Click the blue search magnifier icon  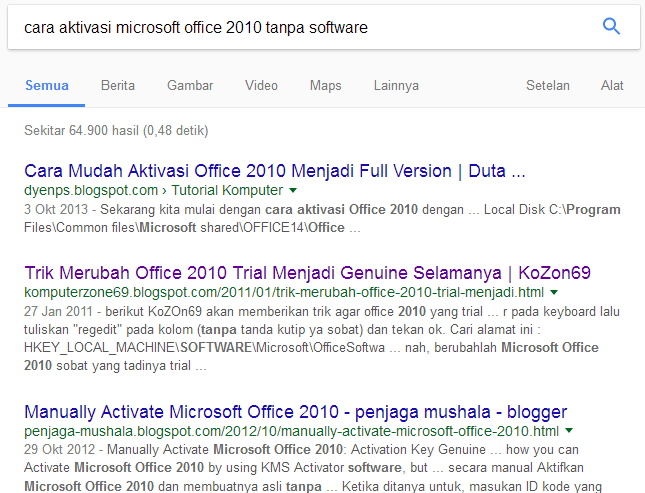click(x=611, y=27)
